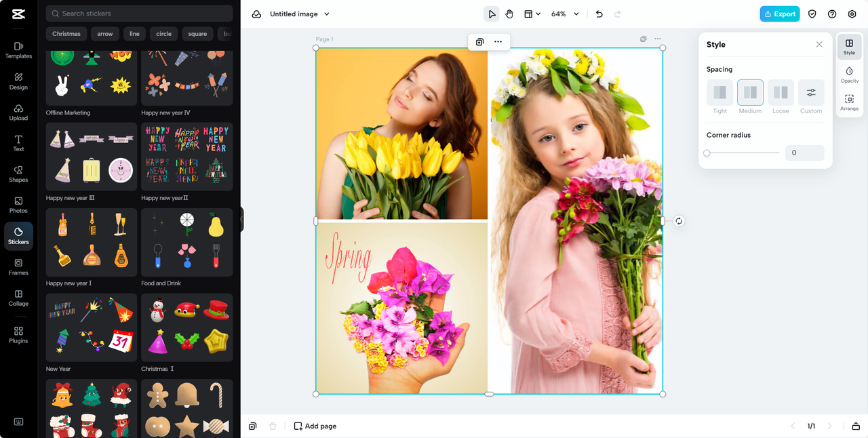Open page more options menu

click(658, 39)
